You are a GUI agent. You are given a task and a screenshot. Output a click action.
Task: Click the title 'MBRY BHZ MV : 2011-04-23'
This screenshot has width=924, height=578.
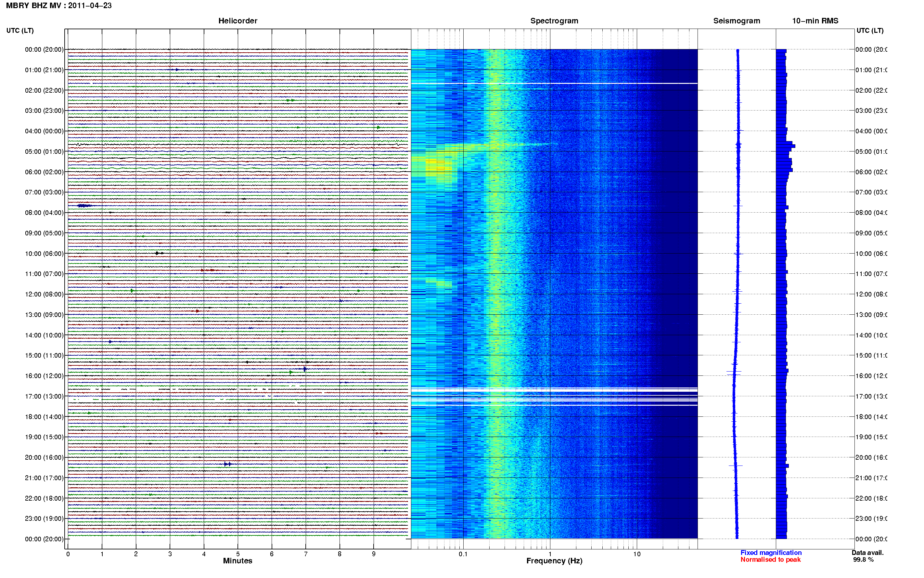tap(59, 6)
